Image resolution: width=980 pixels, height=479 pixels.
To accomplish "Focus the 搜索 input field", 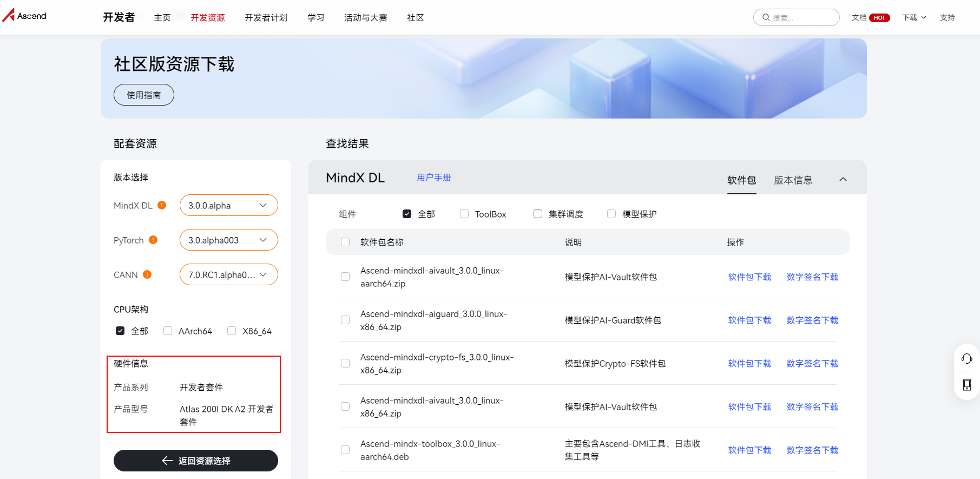I will coord(797,17).
